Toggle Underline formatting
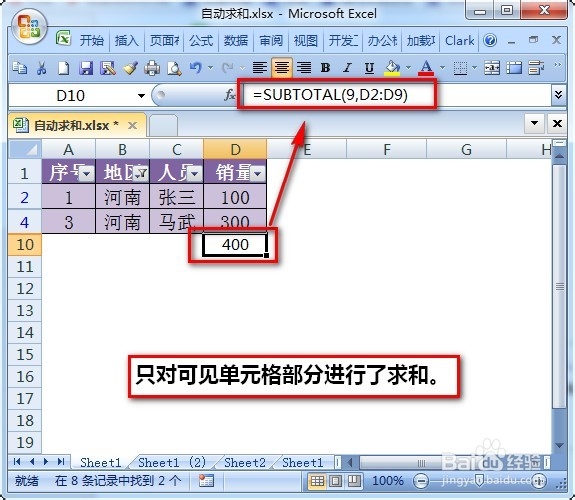The height and width of the screenshot is (500, 575). (x=369, y=68)
